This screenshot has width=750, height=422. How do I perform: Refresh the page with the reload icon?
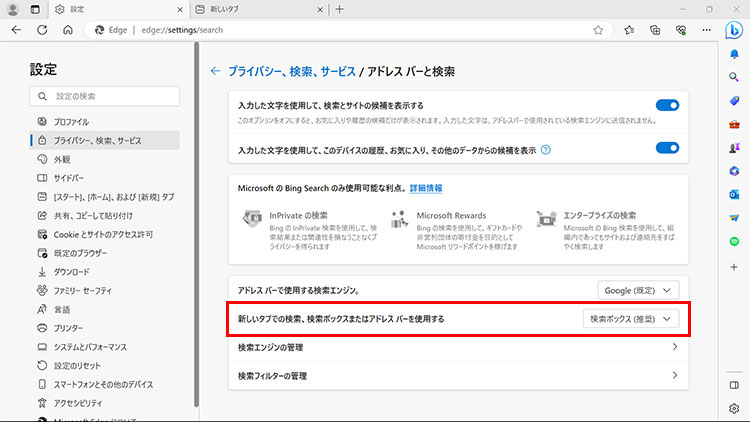42,30
